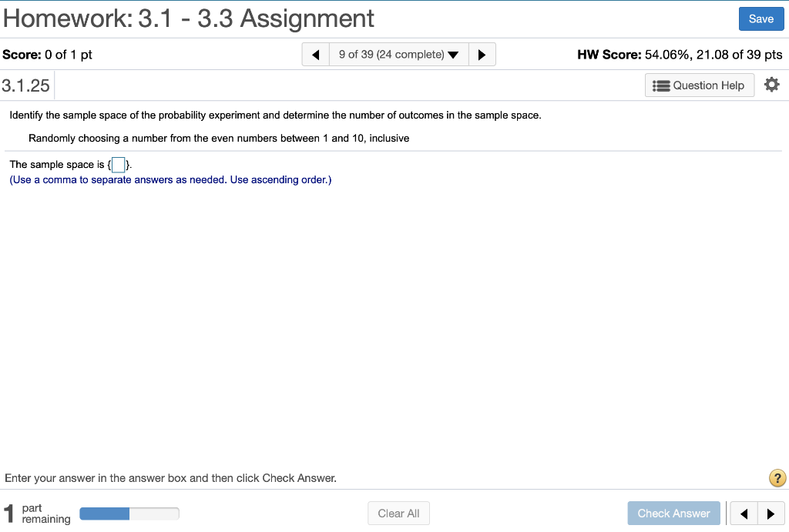
Task: Click the blue instruction text about commas
Action: point(170,179)
